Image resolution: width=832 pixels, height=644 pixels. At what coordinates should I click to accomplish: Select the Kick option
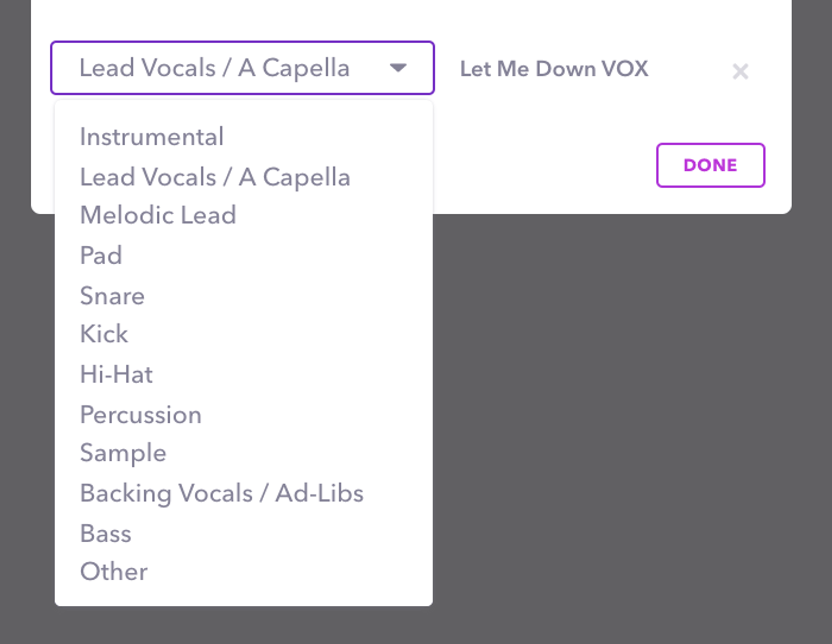[104, 334]
